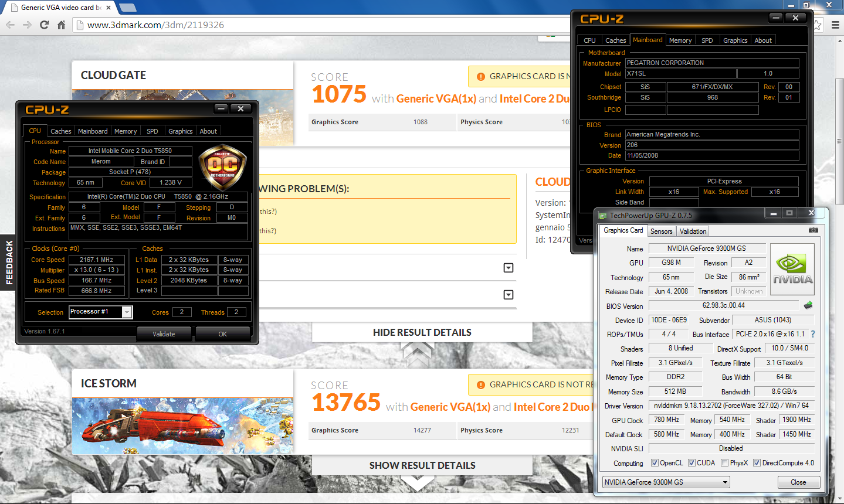The image size is (844, 504).
Task: Reload the 3dmark page
Action: click(x=44, y=25)
